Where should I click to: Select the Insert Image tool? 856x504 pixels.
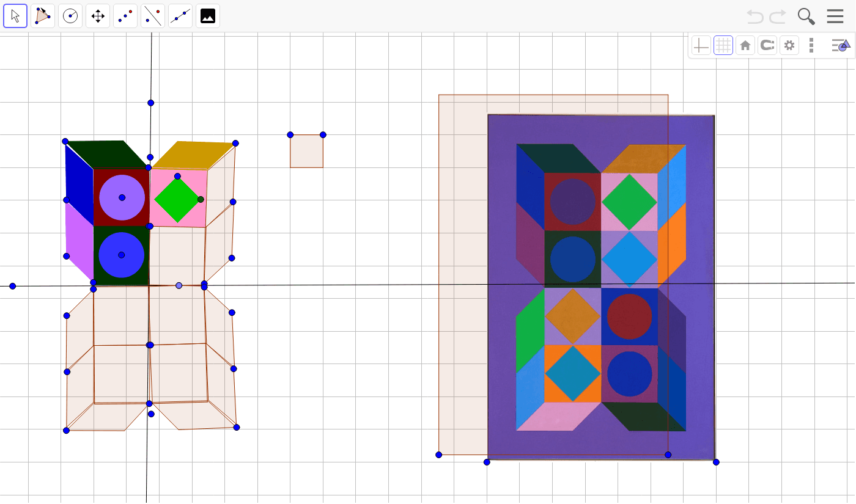click(208, 16)
